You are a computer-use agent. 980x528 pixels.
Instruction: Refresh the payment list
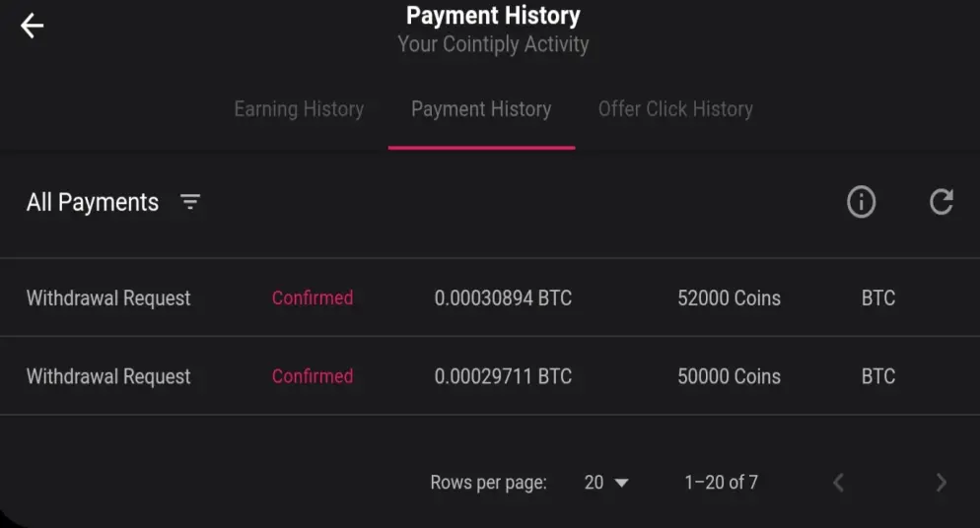click(941, 202)
